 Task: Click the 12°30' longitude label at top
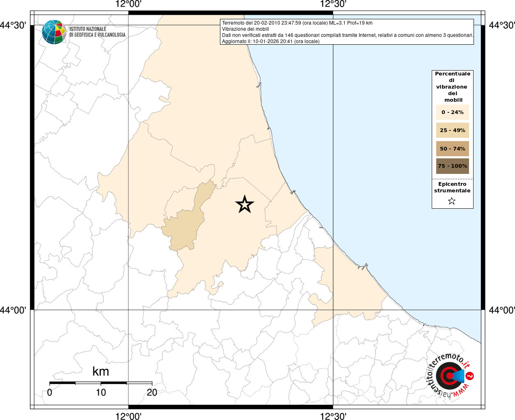[333, 5]
